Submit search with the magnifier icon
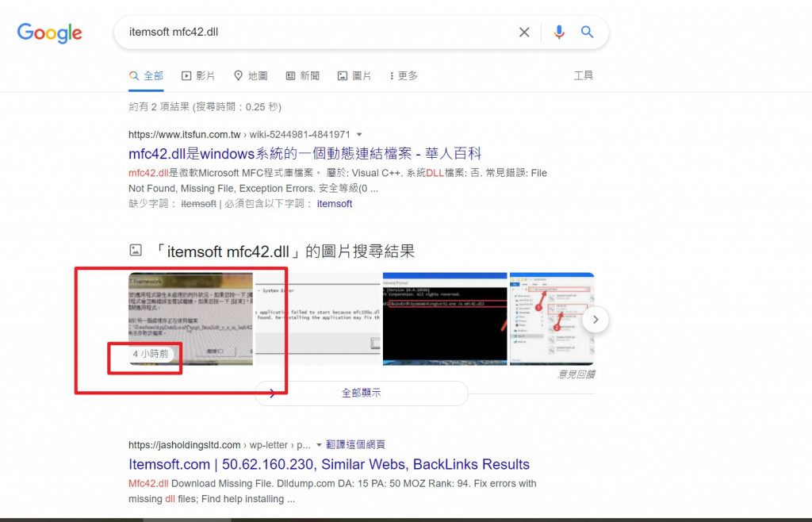The width and height of the screenshot is (812, 522). 587,32
